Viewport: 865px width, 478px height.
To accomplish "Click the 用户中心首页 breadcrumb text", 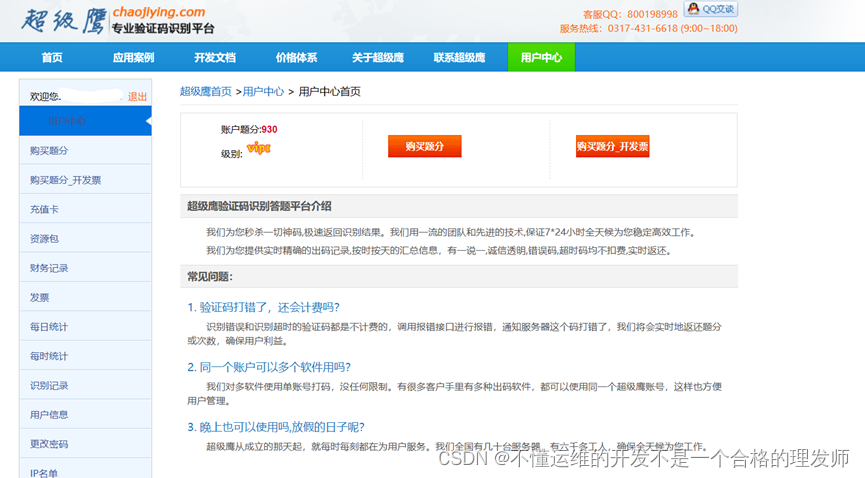I will (329, 92).
